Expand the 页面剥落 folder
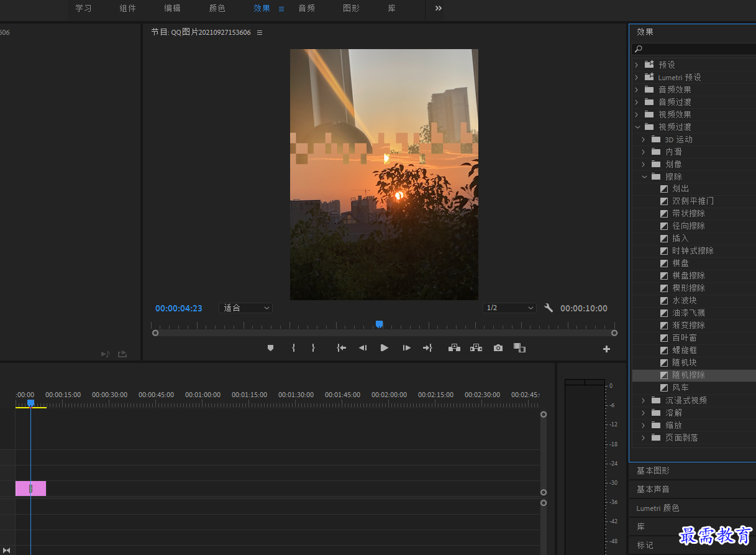The image size is (756, 555). click(x=644, y=438)
